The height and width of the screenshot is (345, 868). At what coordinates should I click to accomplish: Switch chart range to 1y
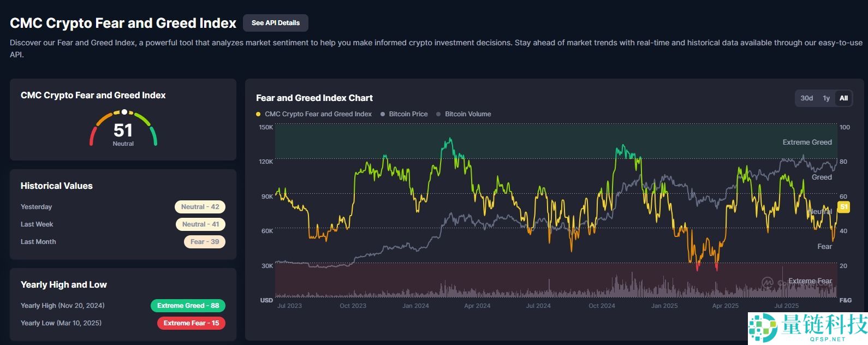(826, 98)
